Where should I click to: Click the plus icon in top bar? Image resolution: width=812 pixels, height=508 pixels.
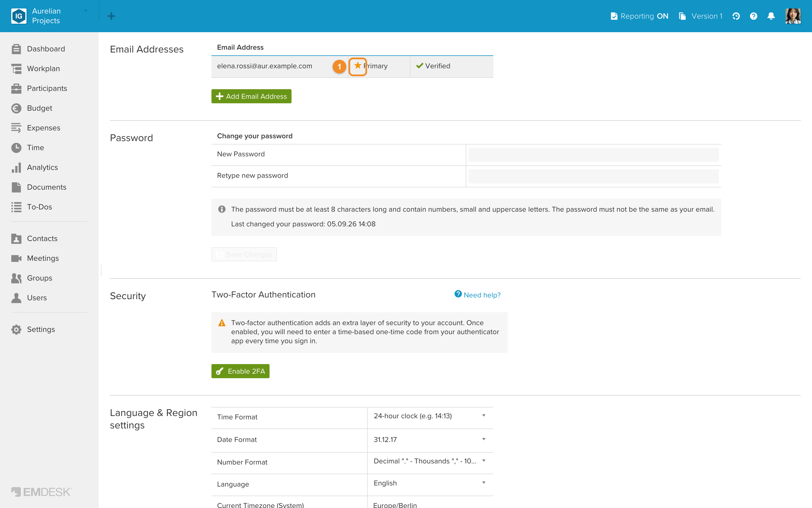(x=111, y=16)
